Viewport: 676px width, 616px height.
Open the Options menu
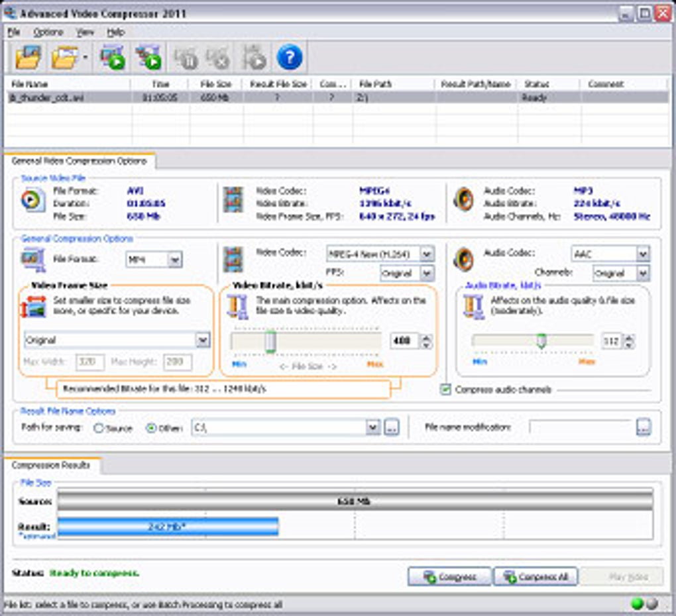(x=48, y=32)
